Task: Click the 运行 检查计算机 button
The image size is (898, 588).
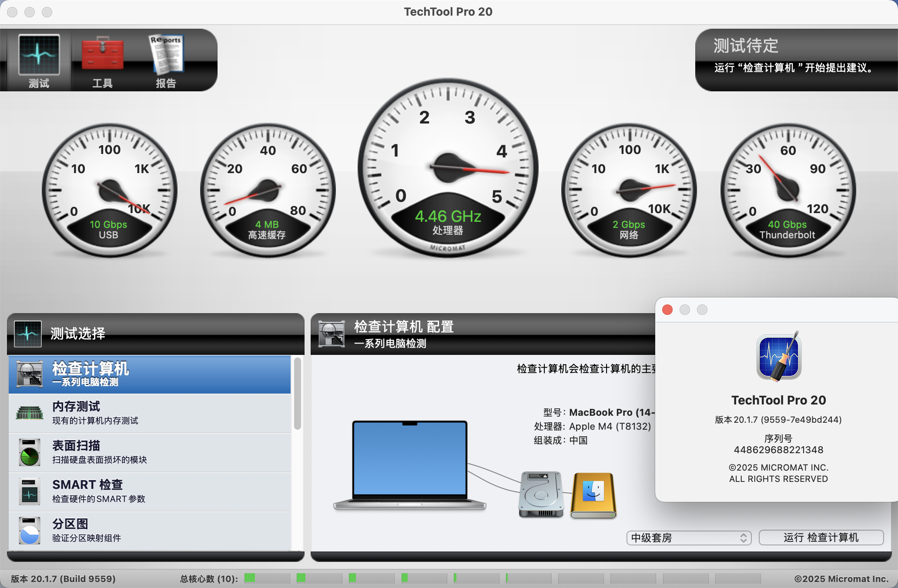Action: click(821, 538)
